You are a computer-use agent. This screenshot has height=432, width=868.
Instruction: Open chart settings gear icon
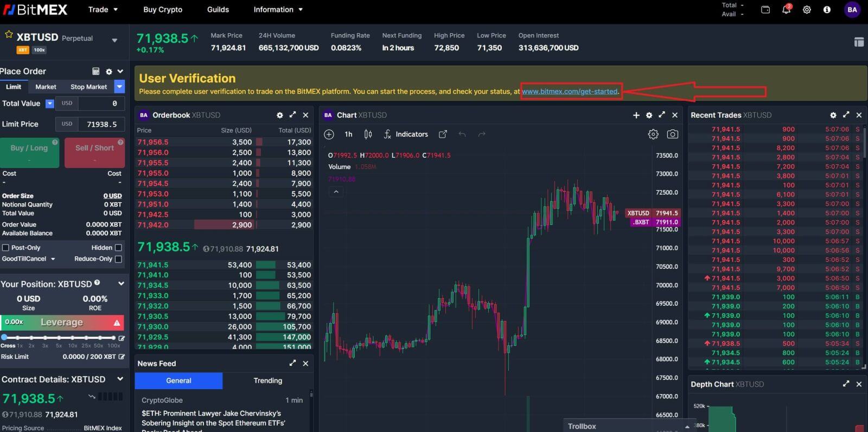click(x=653, y=134)
